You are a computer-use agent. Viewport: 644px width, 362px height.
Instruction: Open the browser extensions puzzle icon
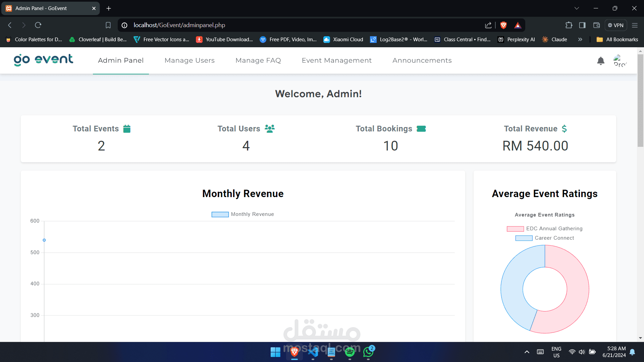[569, 25]
